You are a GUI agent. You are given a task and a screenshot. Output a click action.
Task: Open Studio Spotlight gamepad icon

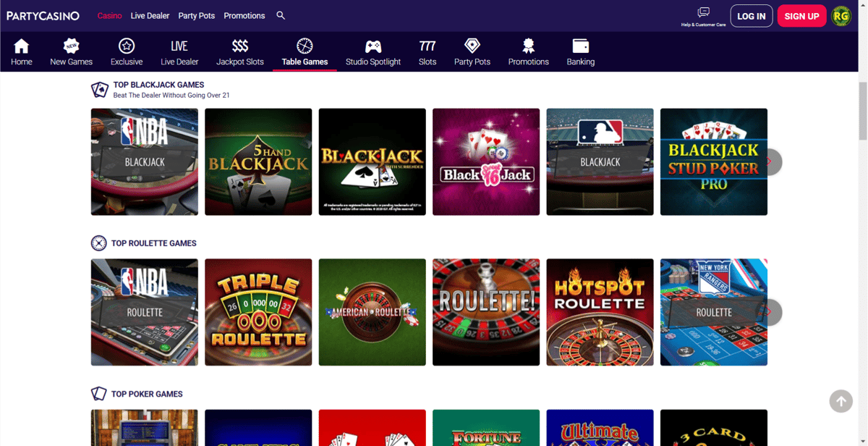tap(373, 46)
